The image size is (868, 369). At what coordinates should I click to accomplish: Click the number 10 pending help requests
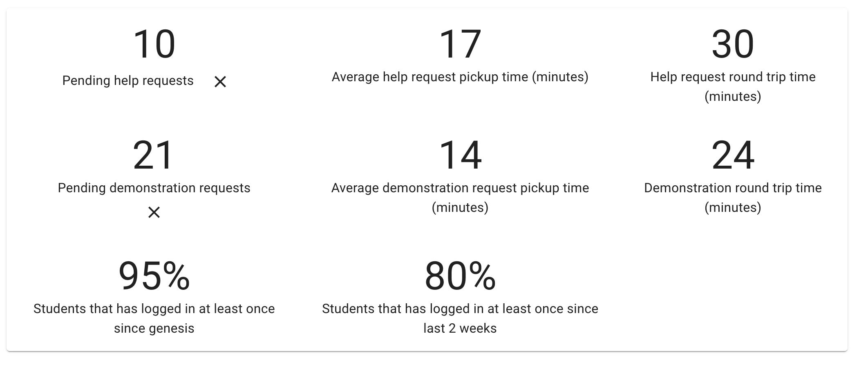154,44
